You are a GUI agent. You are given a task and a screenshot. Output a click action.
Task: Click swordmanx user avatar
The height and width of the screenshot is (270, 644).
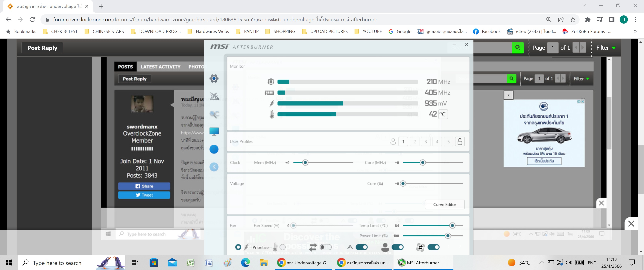pyautogui.click(x=142, y=104)
